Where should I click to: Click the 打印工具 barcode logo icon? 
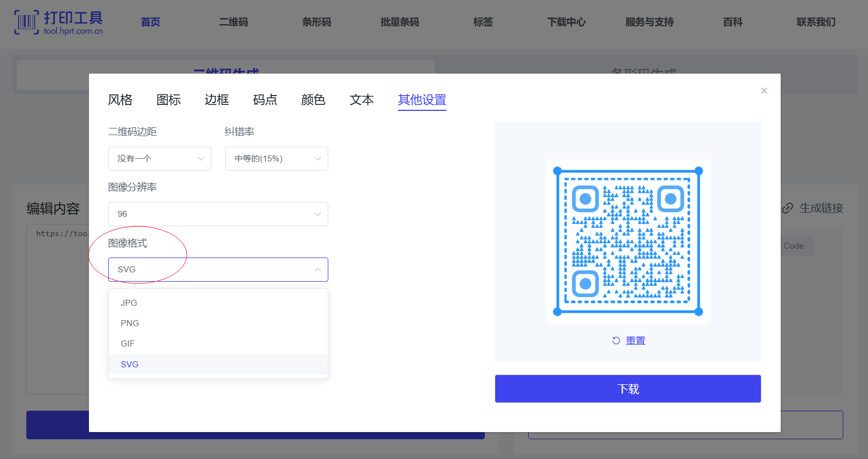(26, 22)
